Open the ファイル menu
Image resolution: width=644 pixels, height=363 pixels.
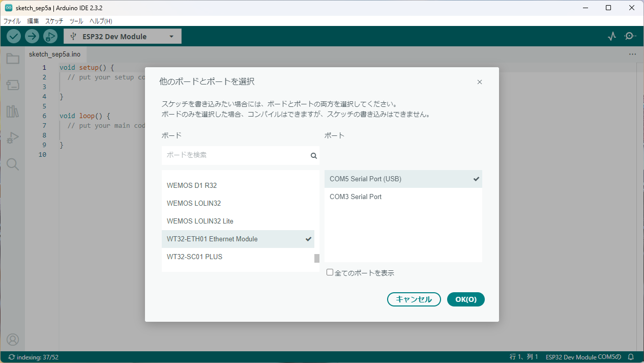[x=12, y=21]
